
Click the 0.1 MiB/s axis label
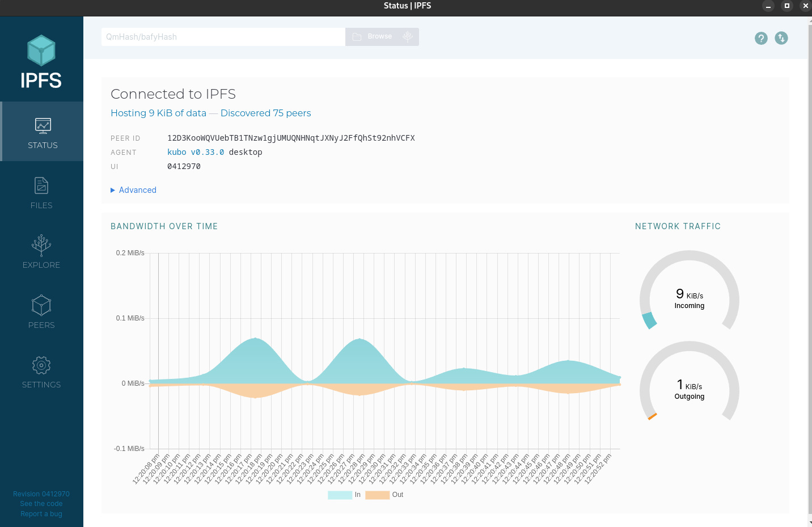[x=130, y=318]
